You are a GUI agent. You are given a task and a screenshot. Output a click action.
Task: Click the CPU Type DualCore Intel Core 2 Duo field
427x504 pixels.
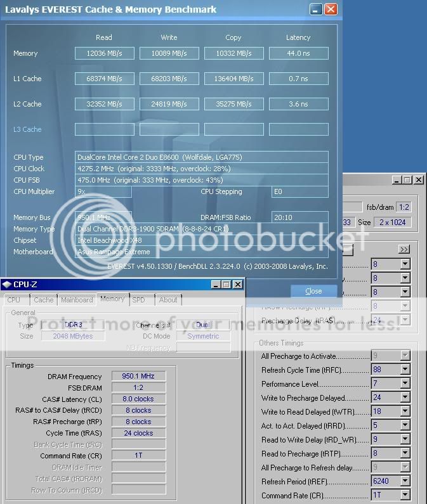tap(201, 157)
